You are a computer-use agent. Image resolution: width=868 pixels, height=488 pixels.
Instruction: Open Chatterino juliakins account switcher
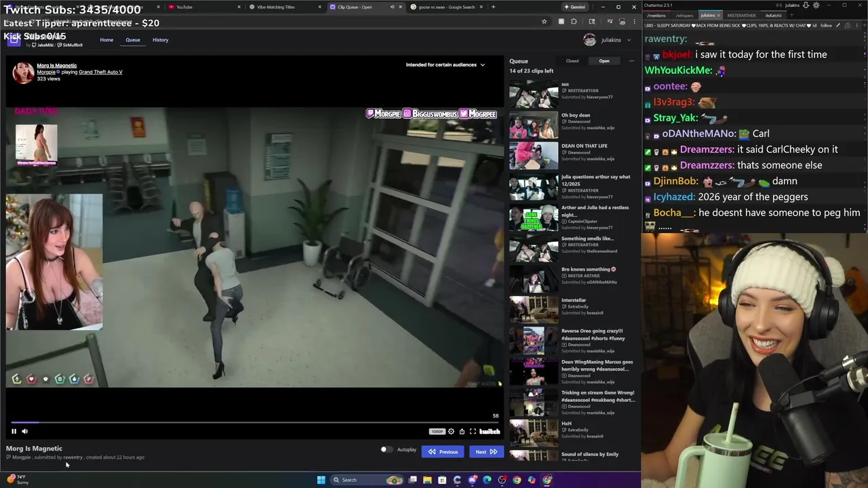tap(792, 5)
